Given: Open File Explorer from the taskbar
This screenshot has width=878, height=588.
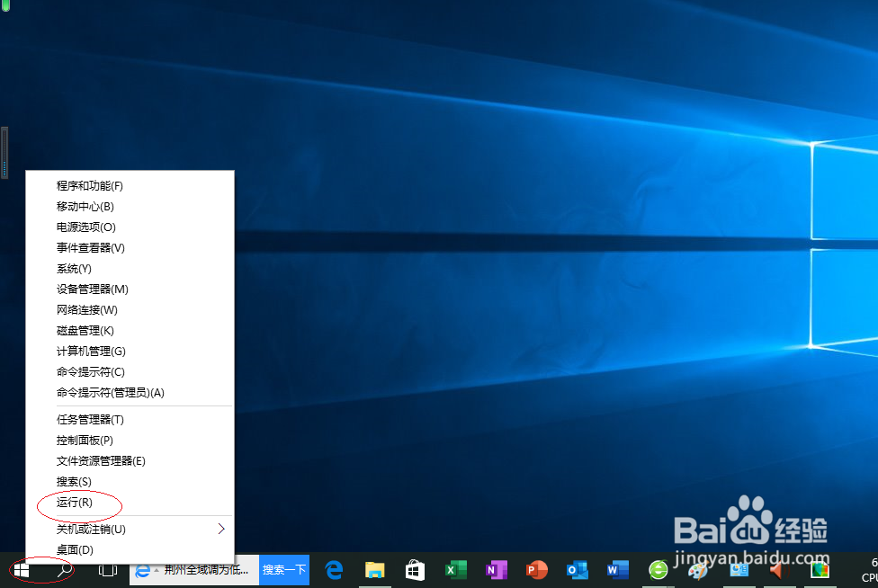Looking at the screenshot, I should (374, 570).
